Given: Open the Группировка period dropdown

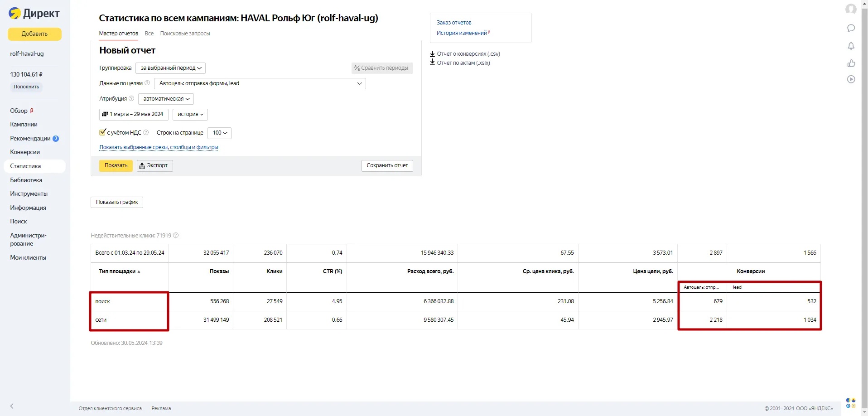Looking at the screenshot, I should (x=170, y=68).
